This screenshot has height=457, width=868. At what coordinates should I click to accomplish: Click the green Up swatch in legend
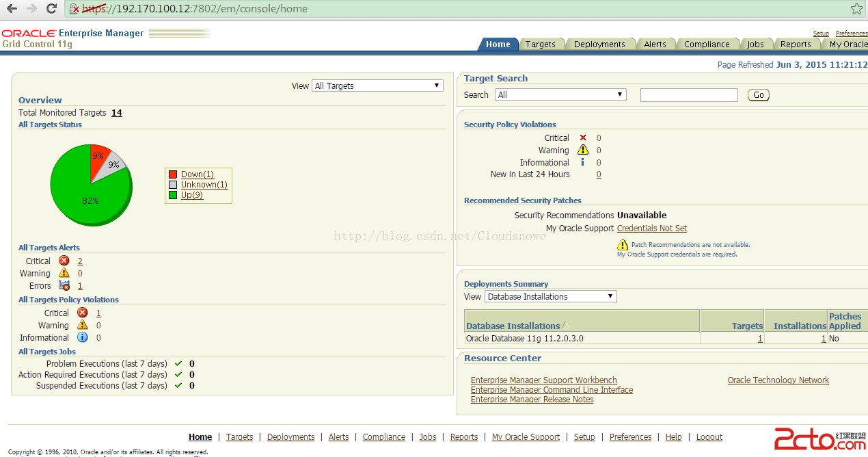tap(173, 195)
